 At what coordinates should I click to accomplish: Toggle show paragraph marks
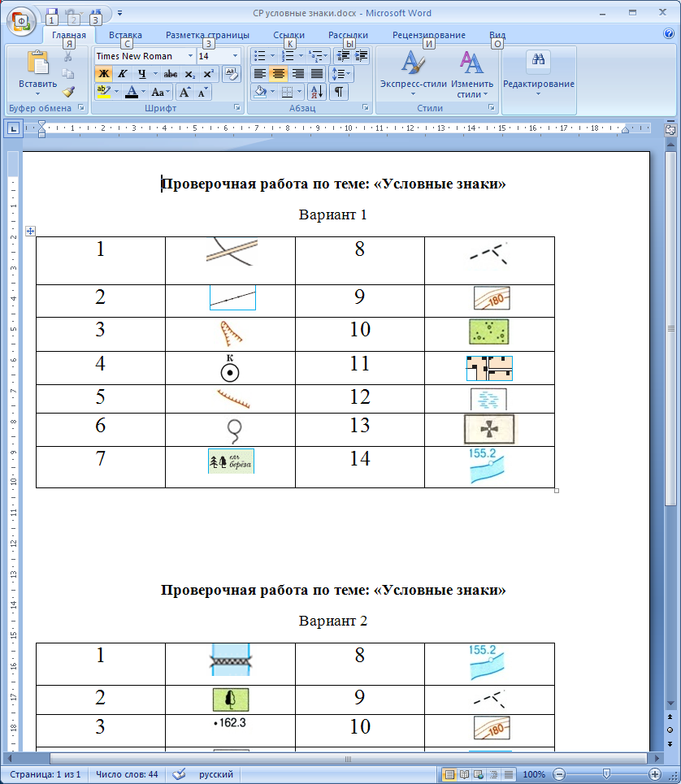coord(339,92)
